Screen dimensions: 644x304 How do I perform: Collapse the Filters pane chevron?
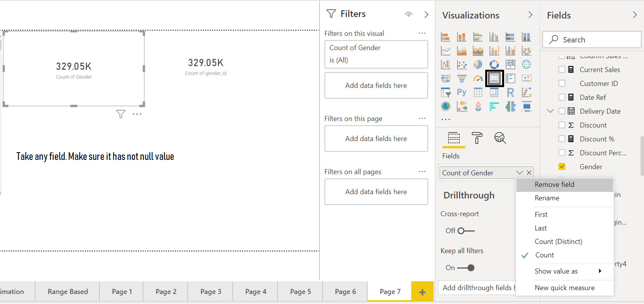pos(426,14)
